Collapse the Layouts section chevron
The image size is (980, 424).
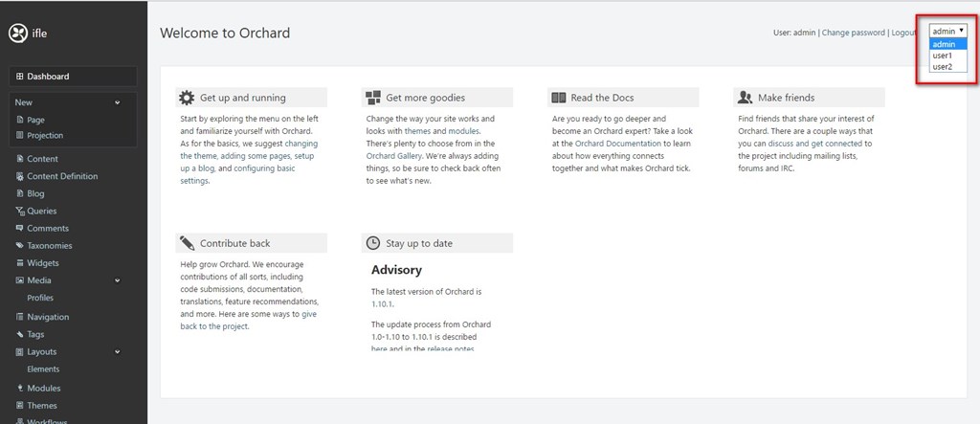(x=118, y=352)
